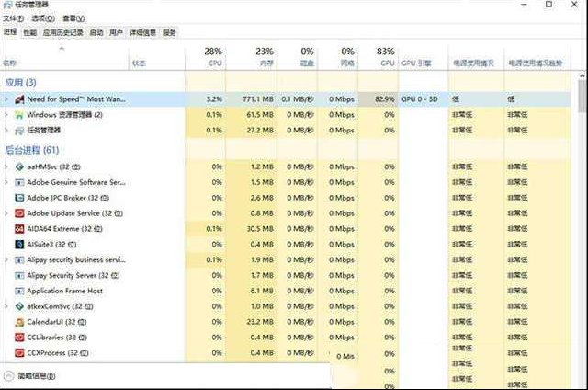
Task: Click the AIDA64 Extreme icon
Action: click(x=19, y=229)
